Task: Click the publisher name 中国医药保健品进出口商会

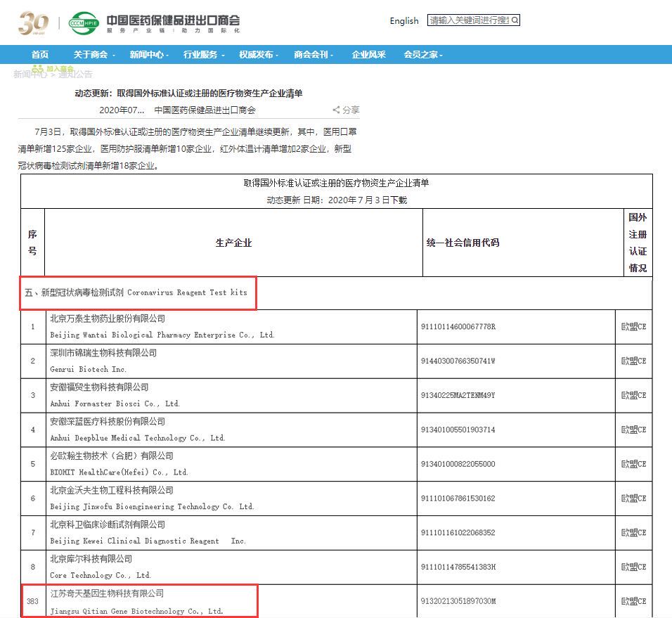Action: click(205, 110)
